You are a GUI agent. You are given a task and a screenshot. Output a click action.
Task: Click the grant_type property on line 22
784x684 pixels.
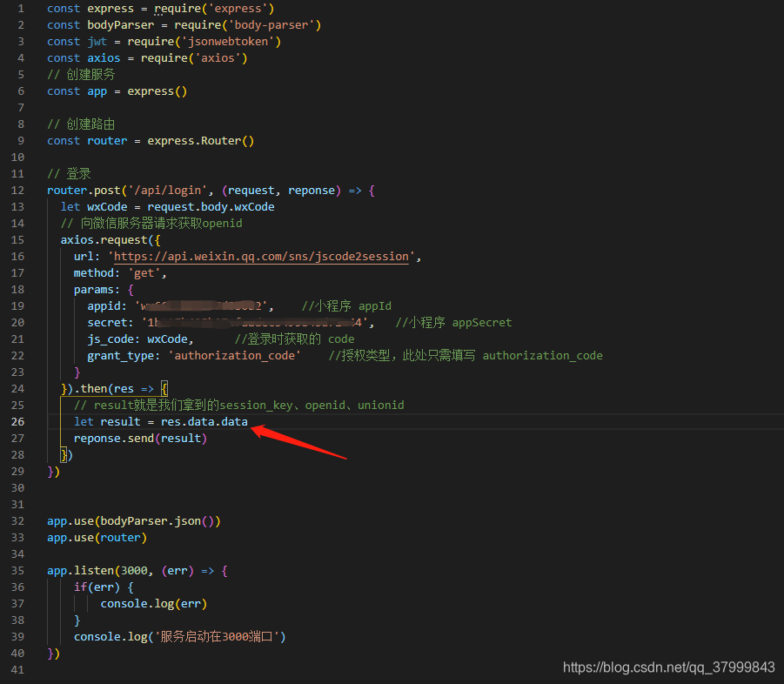pyautogui.click(x=119, y=355)
